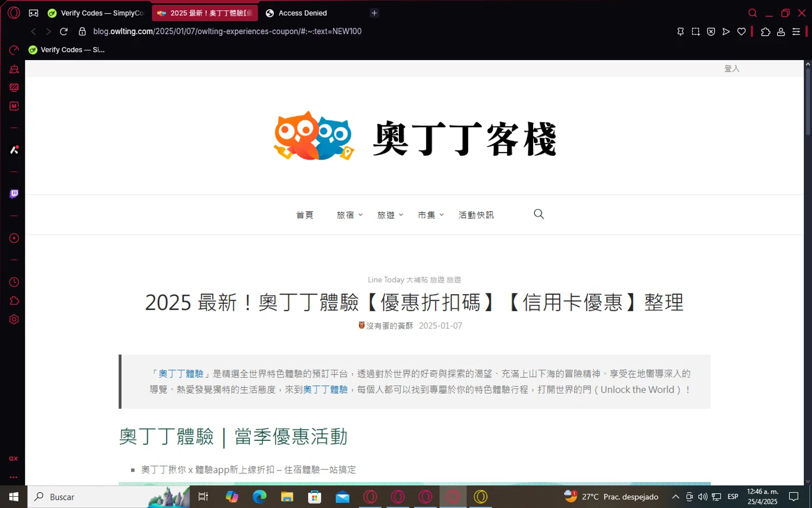Start the snapshot dashed-square capture tool

pyautogui.click(x=696, y=32)
